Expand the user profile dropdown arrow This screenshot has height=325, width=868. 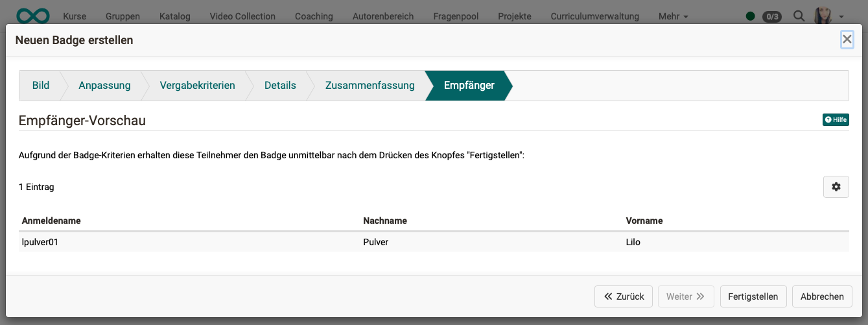[841, 17]
